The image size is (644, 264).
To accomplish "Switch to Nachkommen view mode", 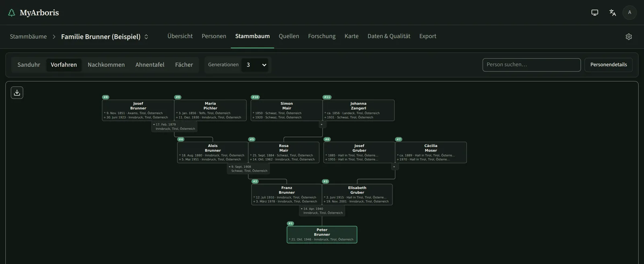I will click(106, 65).
